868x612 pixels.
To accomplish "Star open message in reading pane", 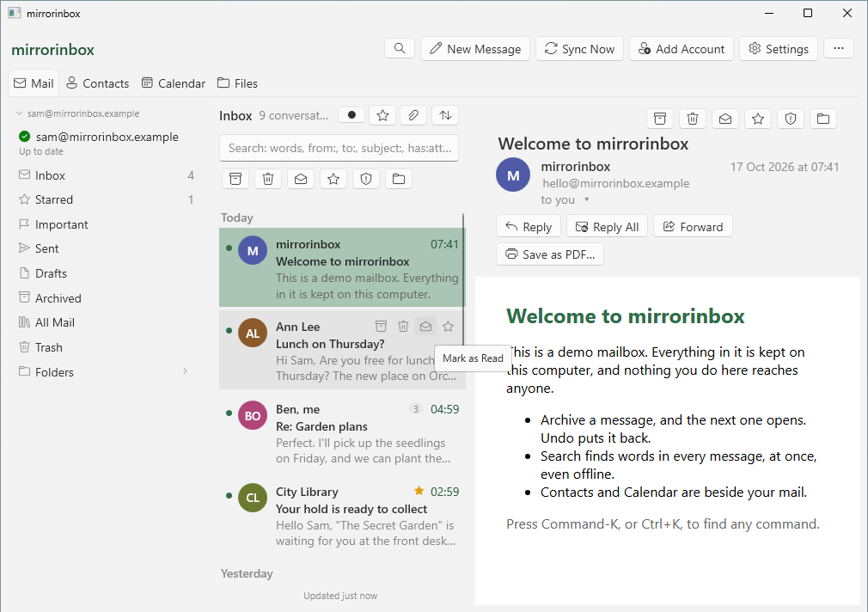I will point(758,119).
